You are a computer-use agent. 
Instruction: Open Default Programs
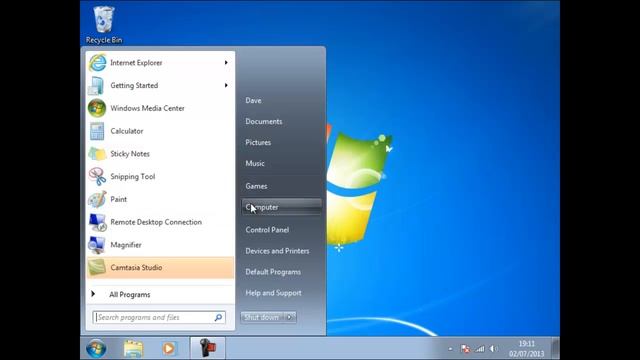click(x=273, y=272)
